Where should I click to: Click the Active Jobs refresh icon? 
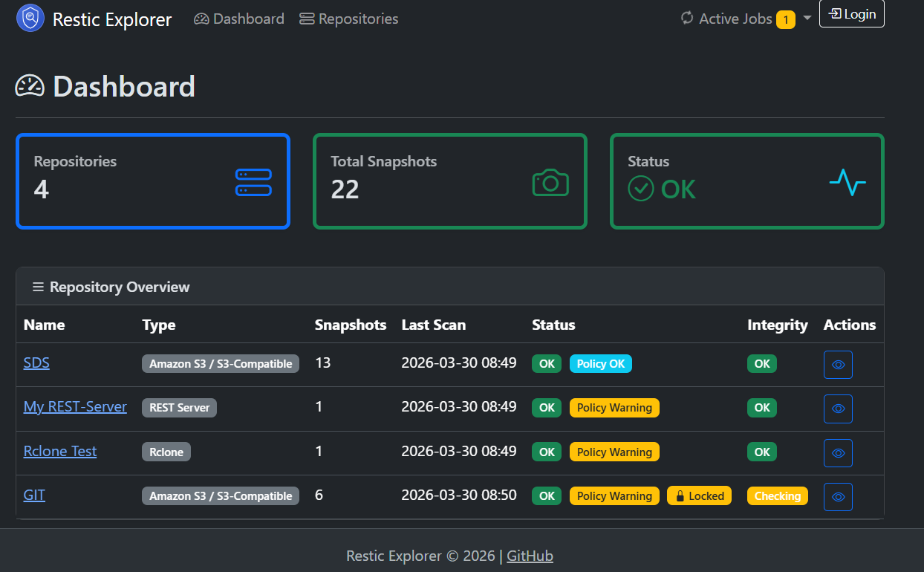(686, 19)
